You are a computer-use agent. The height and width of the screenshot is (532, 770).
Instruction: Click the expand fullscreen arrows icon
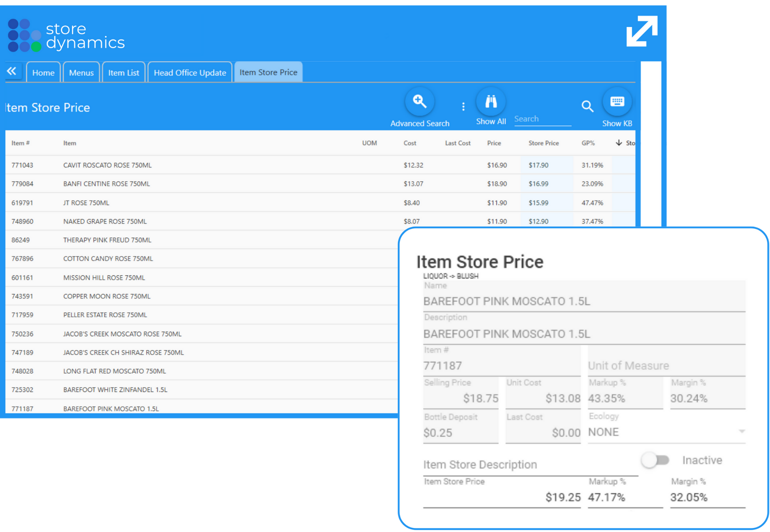tap(642, 31)
